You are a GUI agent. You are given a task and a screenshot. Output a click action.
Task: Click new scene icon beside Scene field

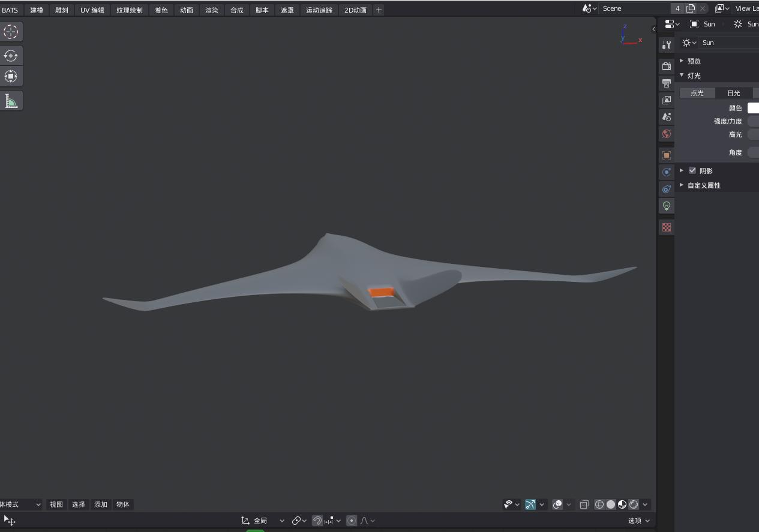point(691,8)
